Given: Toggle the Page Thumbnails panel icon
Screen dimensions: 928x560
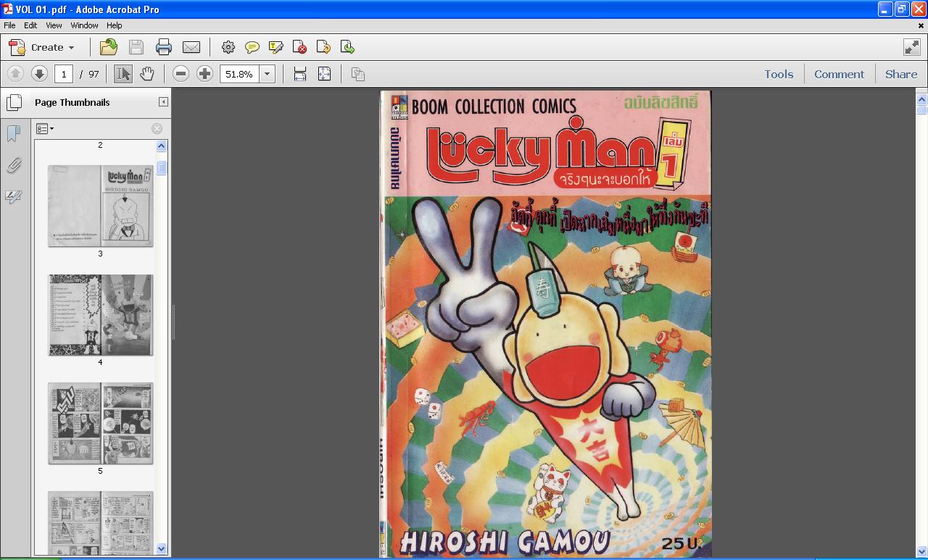Looking at the screenshot, I should pos(13,102).
